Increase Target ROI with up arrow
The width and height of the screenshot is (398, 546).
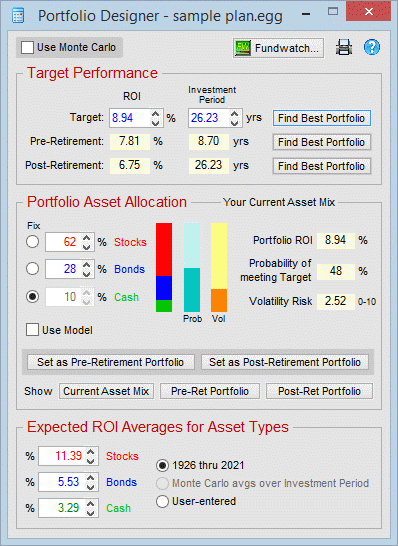[x=156, y=114]
